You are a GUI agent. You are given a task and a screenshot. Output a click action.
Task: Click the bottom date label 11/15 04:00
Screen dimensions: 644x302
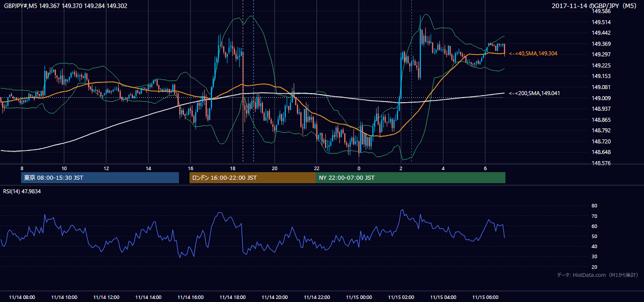pyautogui.click(x=444, y=297)
